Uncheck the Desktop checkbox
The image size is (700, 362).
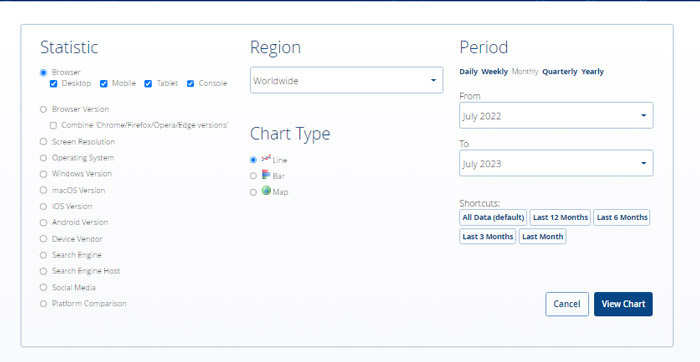[54, 83]
